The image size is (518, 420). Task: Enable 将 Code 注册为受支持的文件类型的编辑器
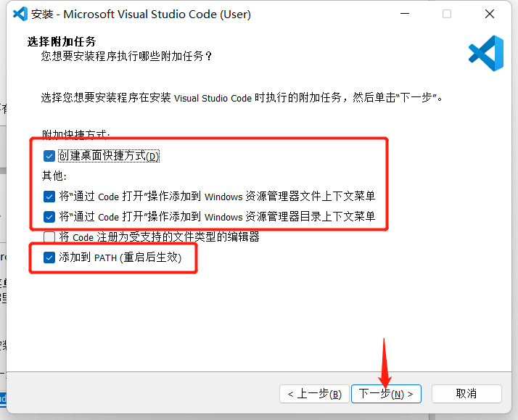coord(49,237)
